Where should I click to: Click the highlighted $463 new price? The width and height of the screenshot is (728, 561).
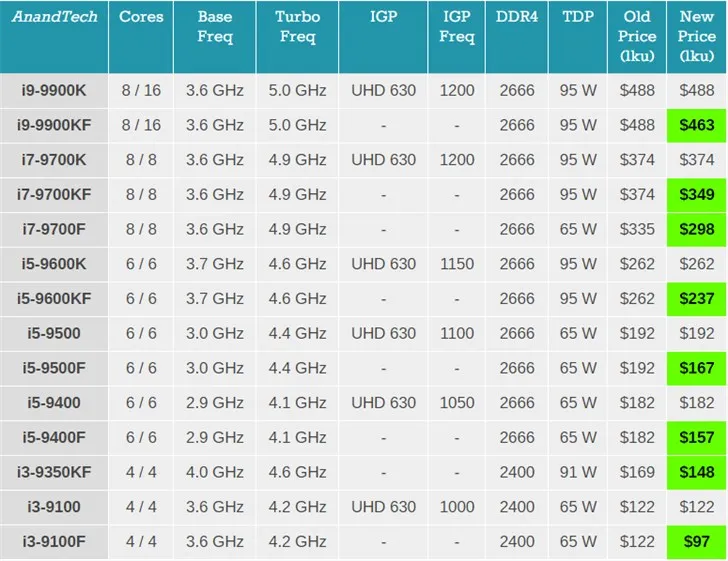click(696, 125)
